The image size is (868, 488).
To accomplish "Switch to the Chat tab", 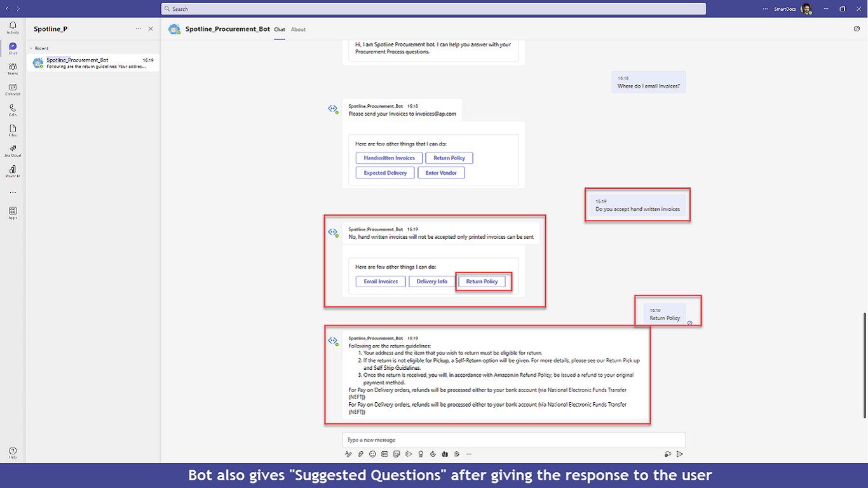I will (x=280, y=29).
